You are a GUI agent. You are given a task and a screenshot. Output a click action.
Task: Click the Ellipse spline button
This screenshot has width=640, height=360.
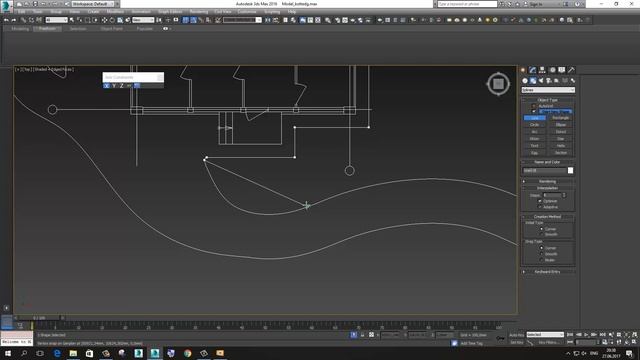click(561, 124)
